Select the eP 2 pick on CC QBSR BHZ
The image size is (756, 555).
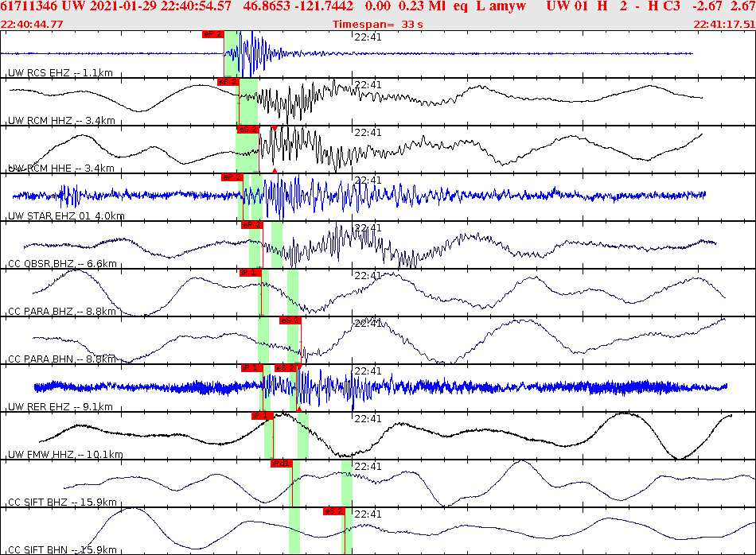tap(251, 225)
